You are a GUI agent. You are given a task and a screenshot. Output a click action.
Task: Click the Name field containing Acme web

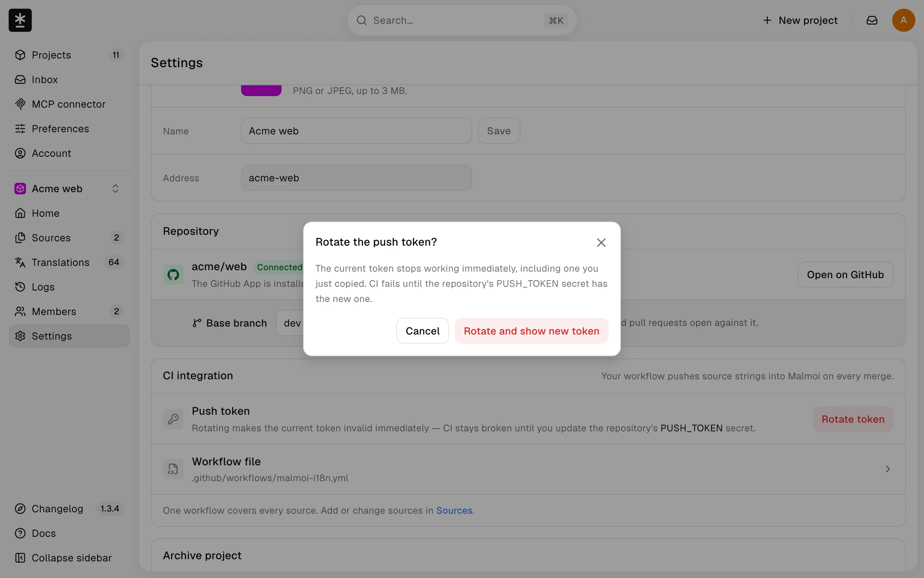(x=356, y=131)
